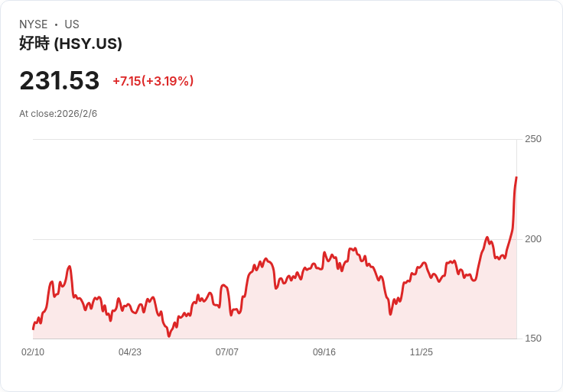This screenshot has height=392, width=563.
Task: Click the 200 price axis label
Action: coord(533,239)
